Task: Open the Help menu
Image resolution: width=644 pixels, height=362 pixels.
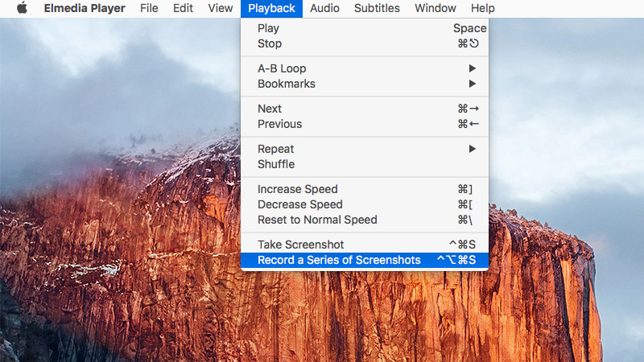Action: (482, 8)
